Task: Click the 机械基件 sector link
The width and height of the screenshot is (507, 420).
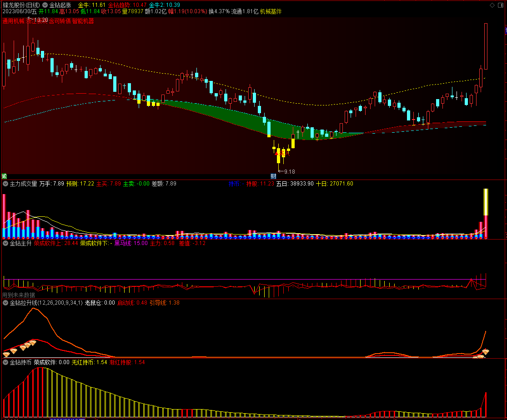Action: pyautogui.click(x=271, y=11)
